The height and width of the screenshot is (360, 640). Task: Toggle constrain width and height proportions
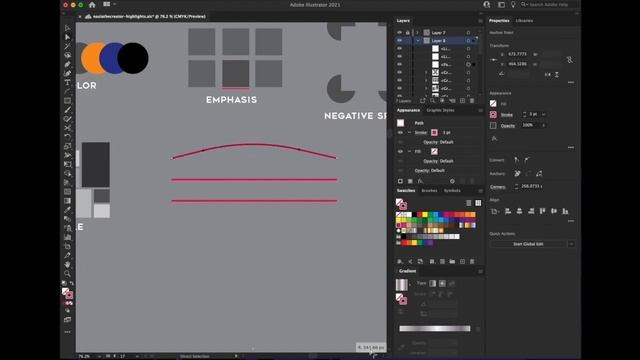click(x=569, y=60)
